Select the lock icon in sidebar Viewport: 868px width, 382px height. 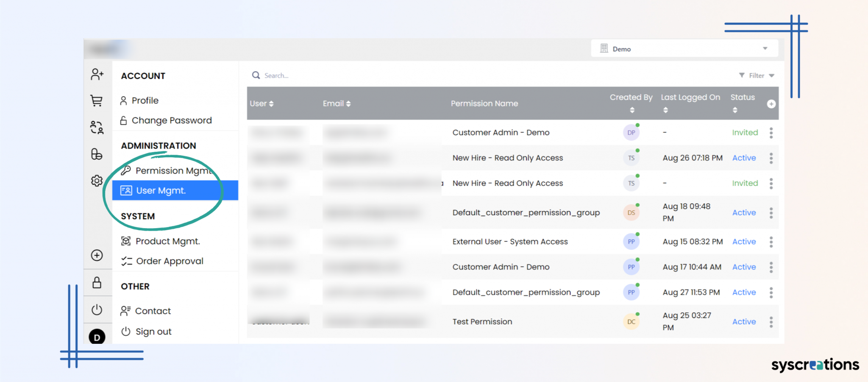[97, 282]
